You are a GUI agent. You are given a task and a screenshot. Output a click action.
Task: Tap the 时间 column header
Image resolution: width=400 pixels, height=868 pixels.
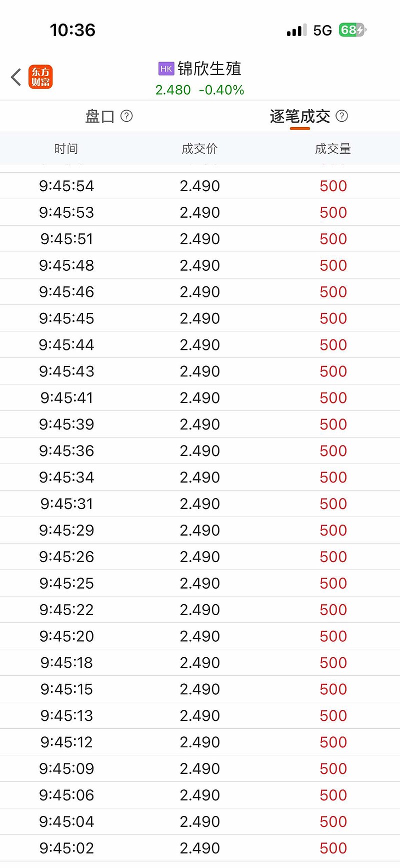66,149
